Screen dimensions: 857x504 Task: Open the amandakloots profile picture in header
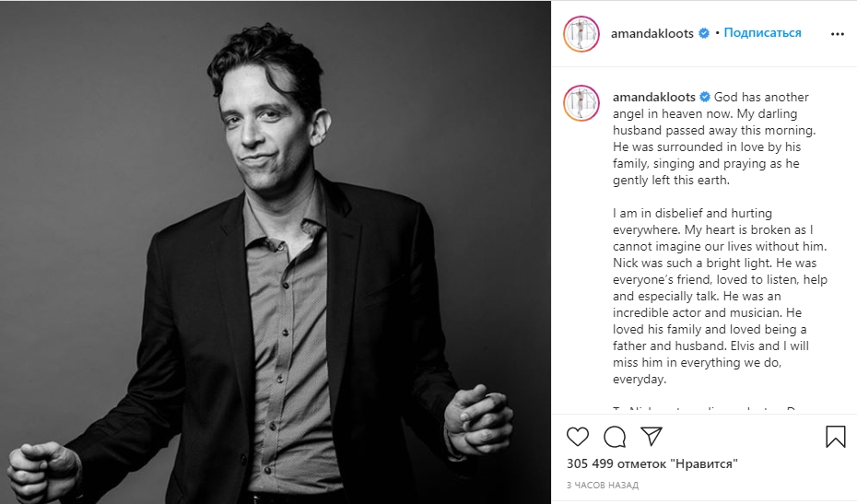pos(581,34)
